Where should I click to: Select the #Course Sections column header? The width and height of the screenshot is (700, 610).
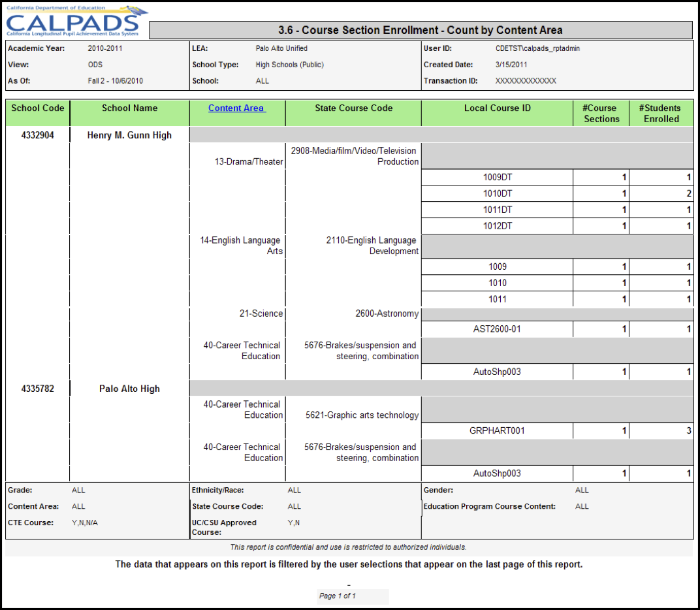pos(601,114)
